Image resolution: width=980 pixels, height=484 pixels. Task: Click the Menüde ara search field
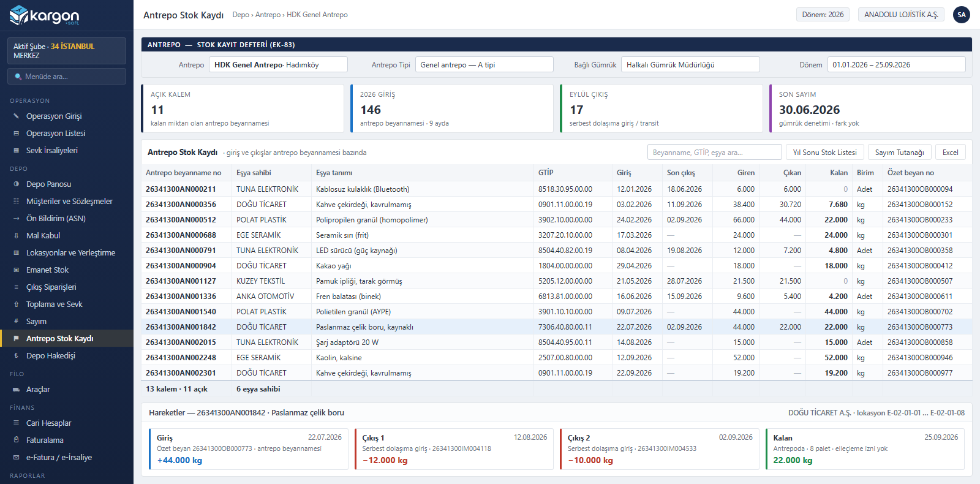pos(67,77)
